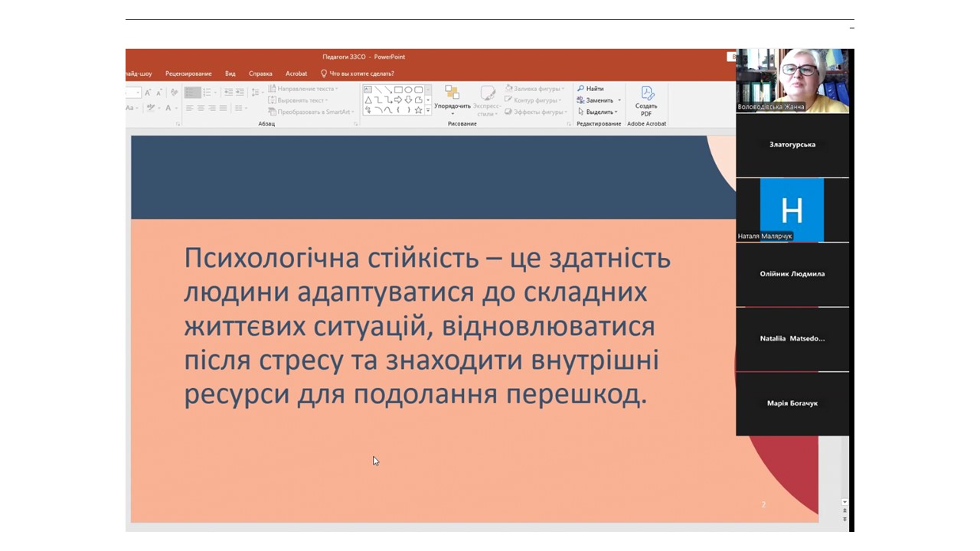Select participant tile Олійник Людмила

[792, 274]
